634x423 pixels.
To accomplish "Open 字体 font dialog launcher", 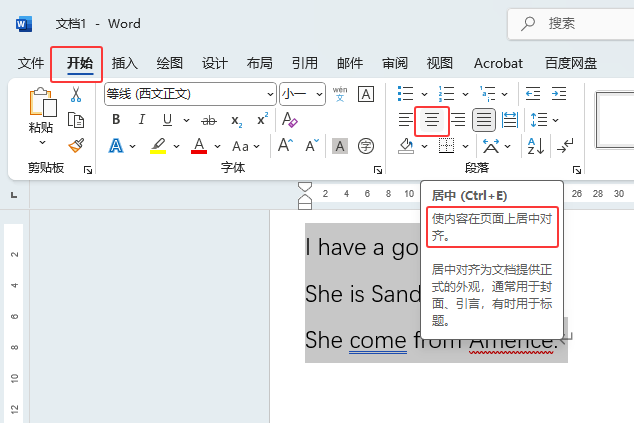I will click(378, 170).
